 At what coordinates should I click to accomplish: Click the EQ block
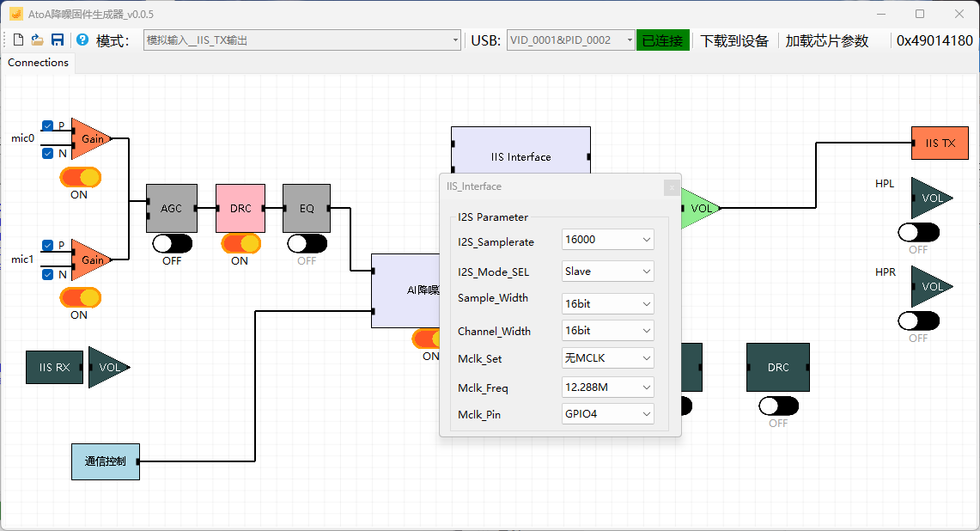[x=307, y=208]
